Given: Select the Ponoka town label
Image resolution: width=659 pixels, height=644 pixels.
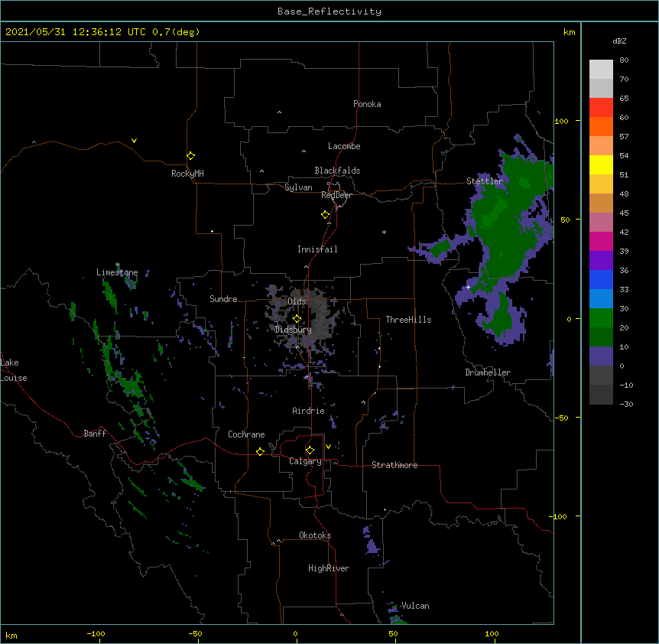Looking at the screenshot, I should (x=367, y=104).
